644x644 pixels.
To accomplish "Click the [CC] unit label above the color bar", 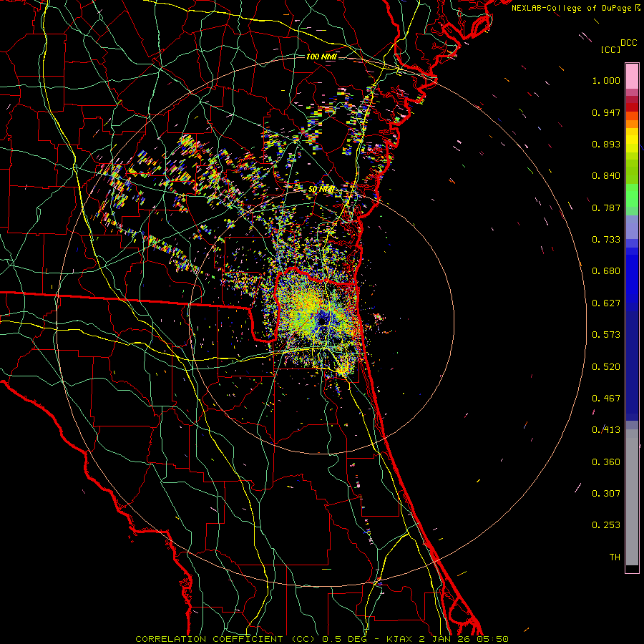I will 610,49.
